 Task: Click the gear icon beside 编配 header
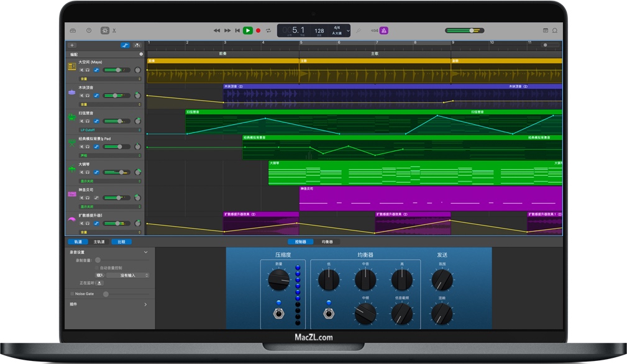(142, 53)
